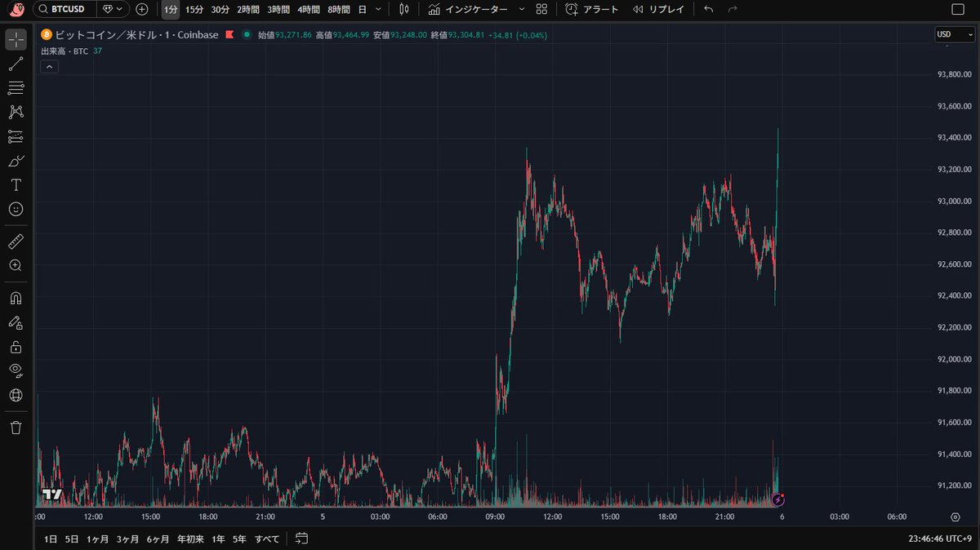Viewport: 980px width, 550px height.
Task: Click the undo arrow
Action: pyautogui.click(x=708, y=9)
